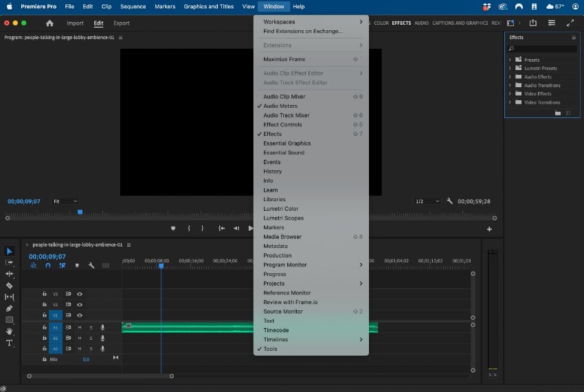Click the Effects panel search field
584x392 pixels.
pyautogui.click(x=542, y=49)
